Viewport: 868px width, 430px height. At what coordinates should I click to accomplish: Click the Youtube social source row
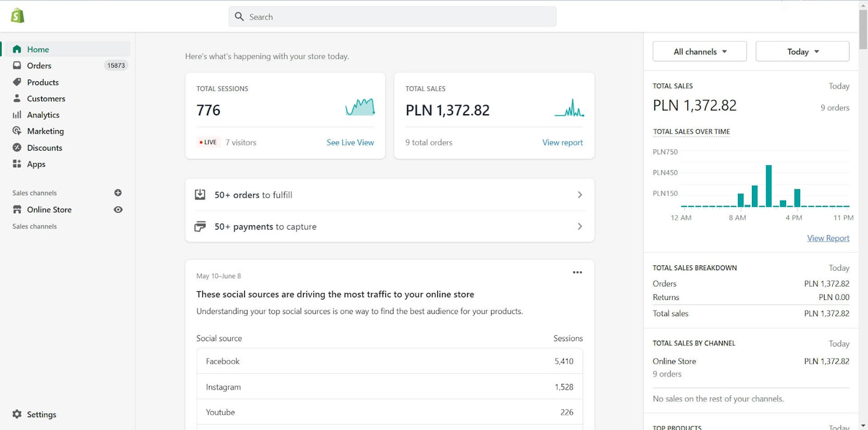pyautogui.click(x=389, y=412)
